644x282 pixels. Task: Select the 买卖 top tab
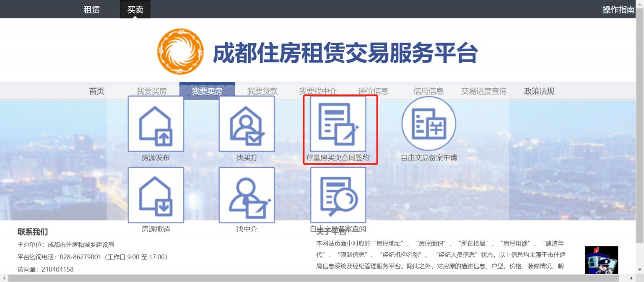tap(135, 9)
